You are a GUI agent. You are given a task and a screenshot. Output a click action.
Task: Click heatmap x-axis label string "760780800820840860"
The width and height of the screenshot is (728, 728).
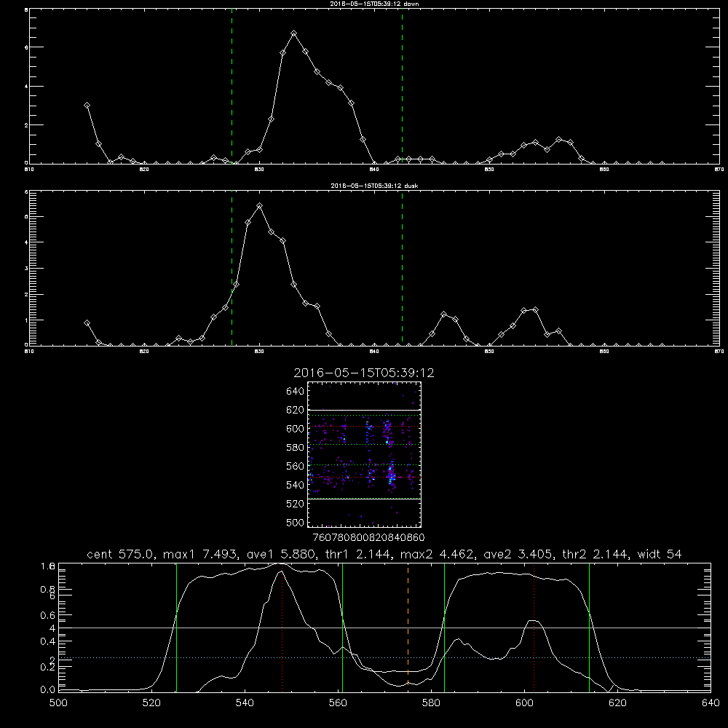pyautogui.click(x=368, y=537)
